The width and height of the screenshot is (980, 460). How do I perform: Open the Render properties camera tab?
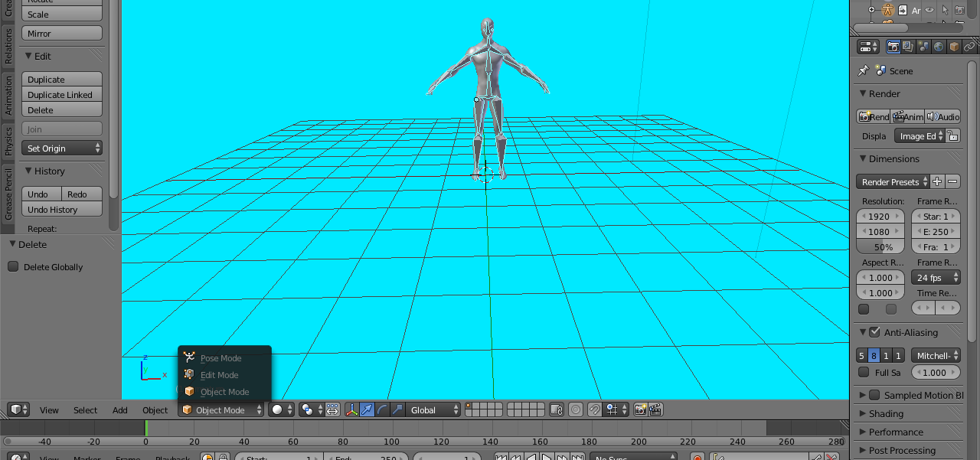coord(893,47)
